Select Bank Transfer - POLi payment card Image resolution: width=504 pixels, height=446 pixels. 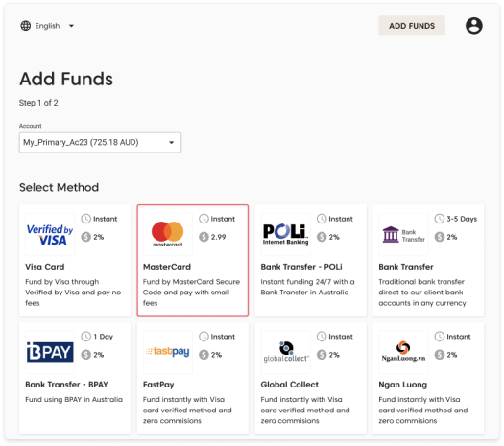[x=310, y=261]
